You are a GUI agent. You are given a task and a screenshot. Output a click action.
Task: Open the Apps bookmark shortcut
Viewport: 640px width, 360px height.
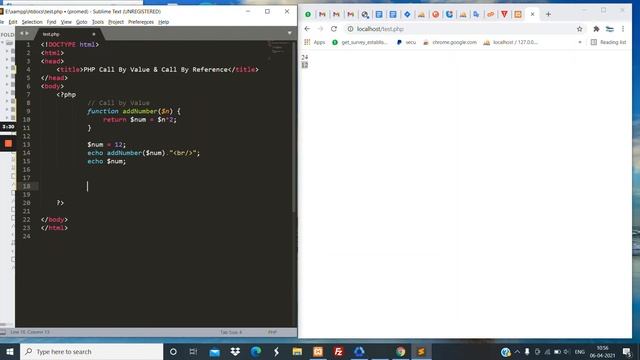pyautogui.click(x=314, y=42)
